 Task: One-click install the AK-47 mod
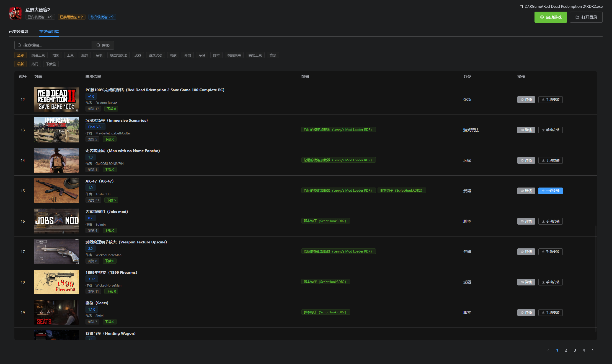coord(550,191)
